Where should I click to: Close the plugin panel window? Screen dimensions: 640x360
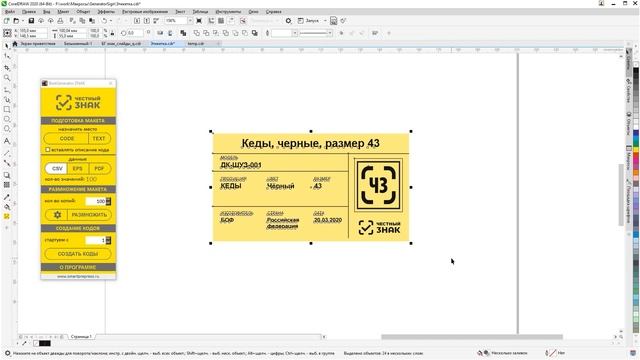coord(111,83)
